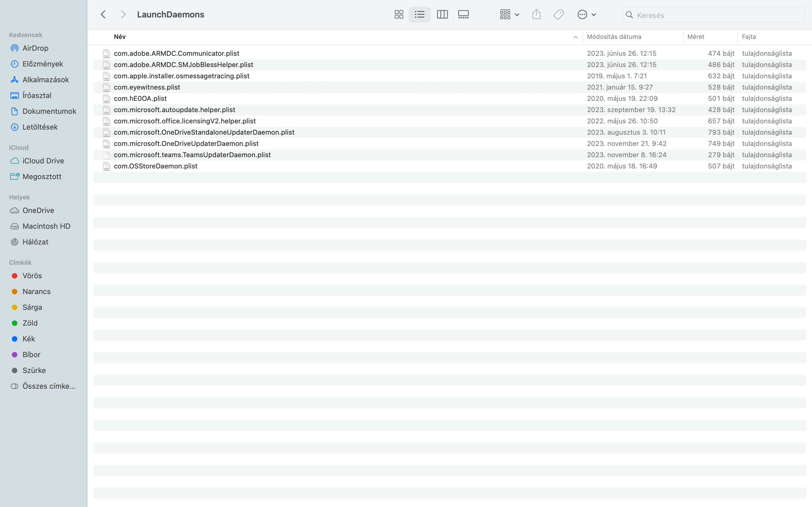Select list view mode button

click(x=420, y=14)
